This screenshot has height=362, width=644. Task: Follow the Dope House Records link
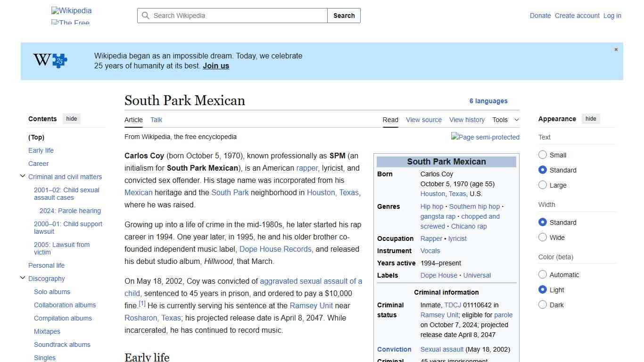[x=275, y=249]
